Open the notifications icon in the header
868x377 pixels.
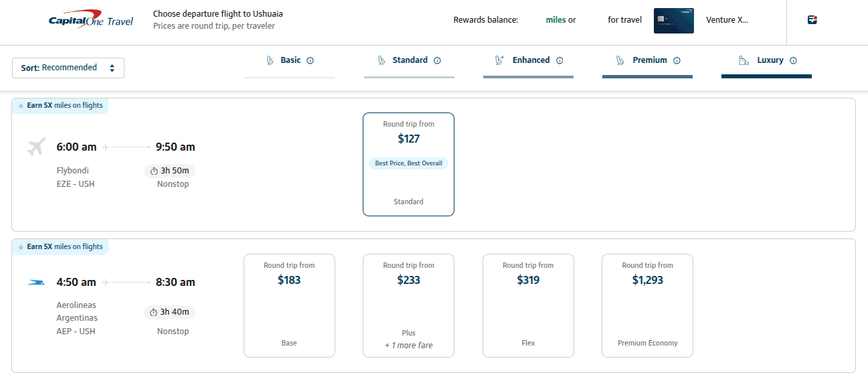pos(812,19)
